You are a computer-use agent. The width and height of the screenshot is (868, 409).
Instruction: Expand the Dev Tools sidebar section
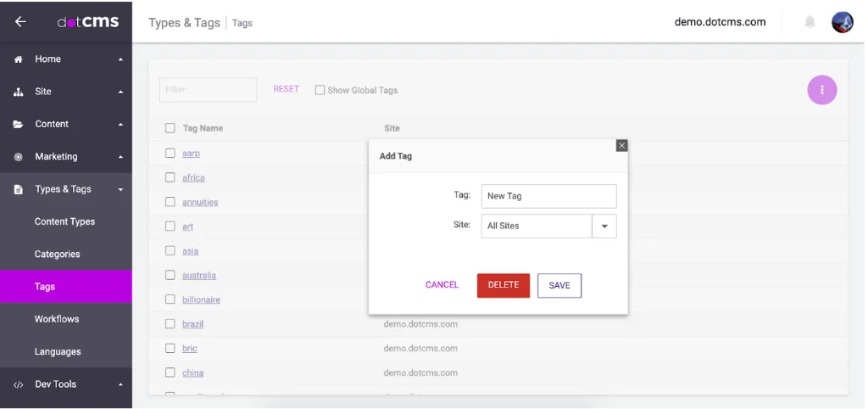pyautogui.click(x=120, y=384)
